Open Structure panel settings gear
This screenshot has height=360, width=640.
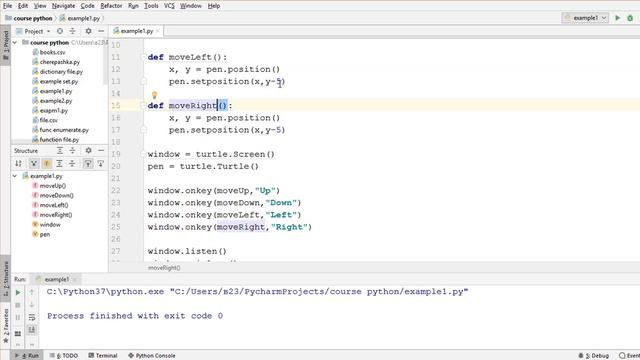88,151
